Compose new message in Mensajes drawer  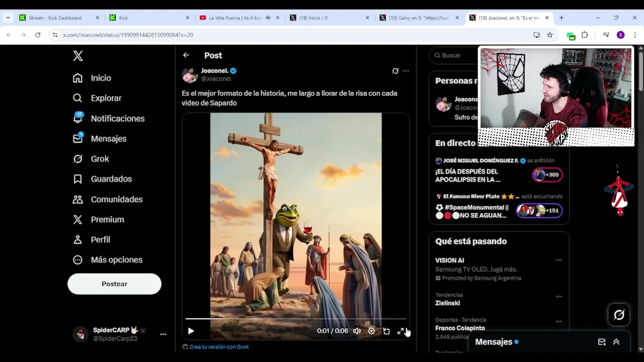(x=602, y=342)
